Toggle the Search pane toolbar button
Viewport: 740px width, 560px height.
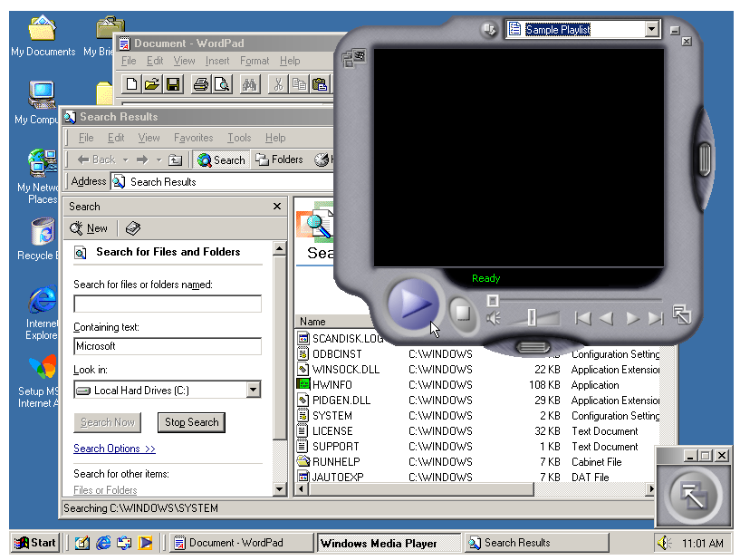[221, 159]
